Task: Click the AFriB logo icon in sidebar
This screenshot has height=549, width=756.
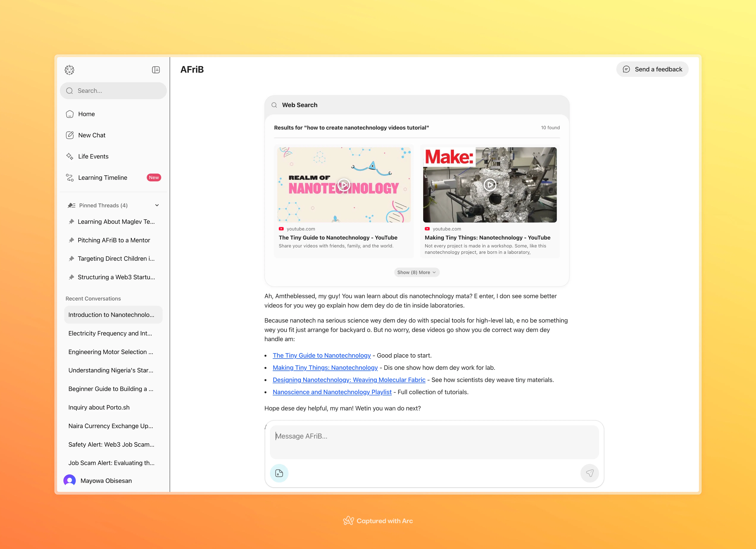Action: [x=69, y=70]
